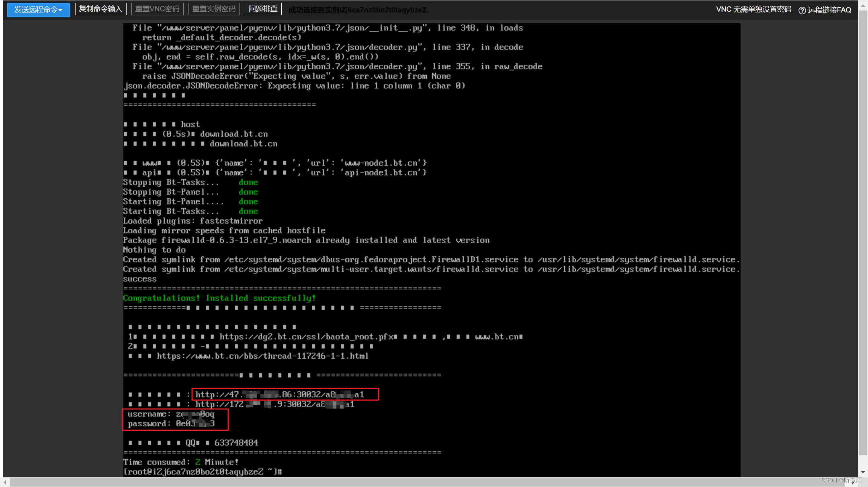Click the internal panel URL starting http://172

point(275,404)
